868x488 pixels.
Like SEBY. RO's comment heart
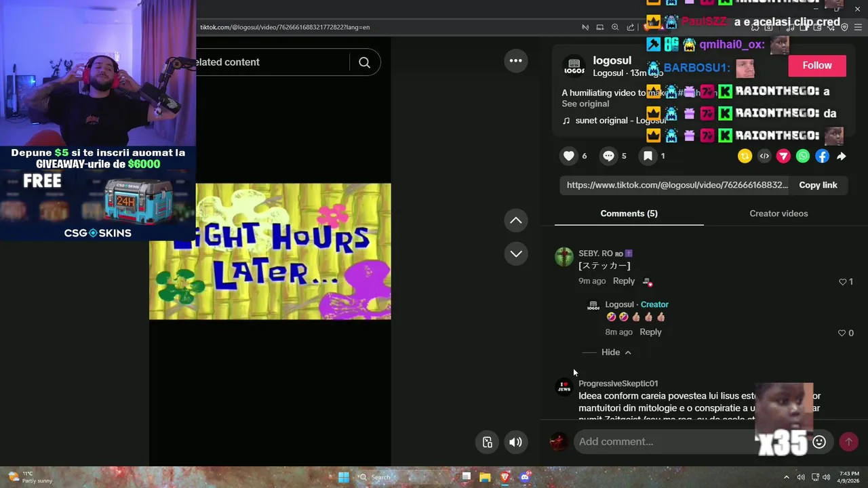[843, 282]
